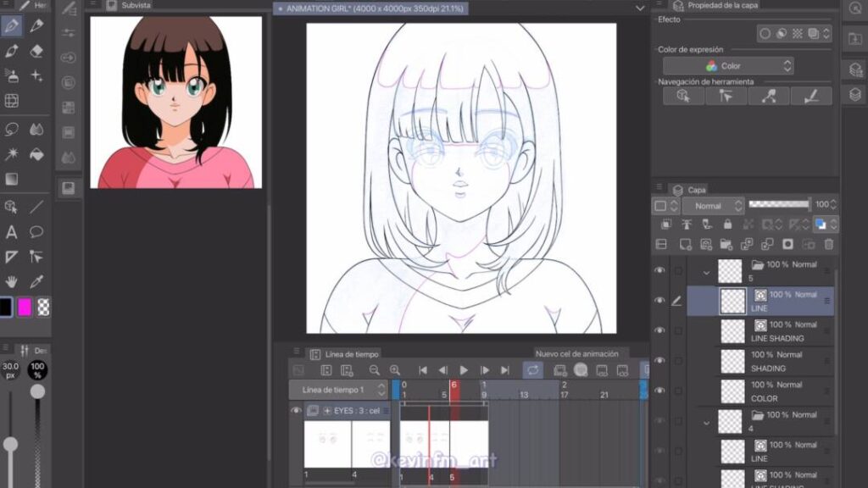The width and height of the screenshot is (868, 488).
Task: Select the Pen tool
Action: 12,25
